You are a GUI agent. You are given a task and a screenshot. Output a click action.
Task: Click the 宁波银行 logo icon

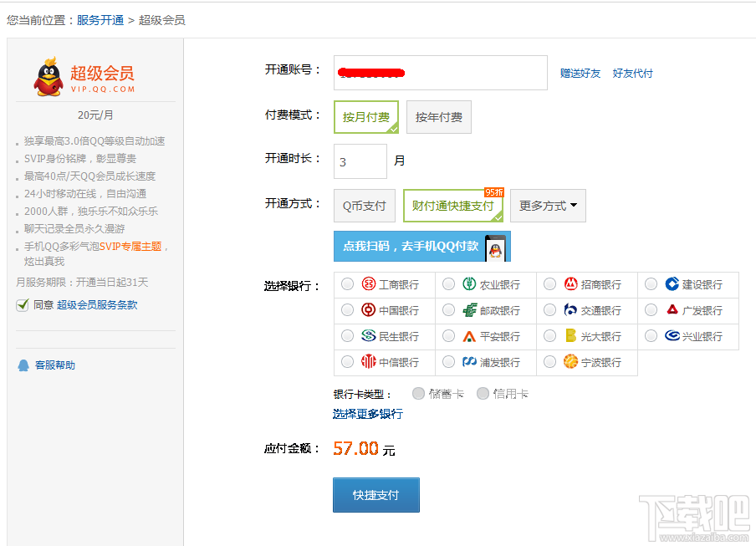(x=570, y=361)
